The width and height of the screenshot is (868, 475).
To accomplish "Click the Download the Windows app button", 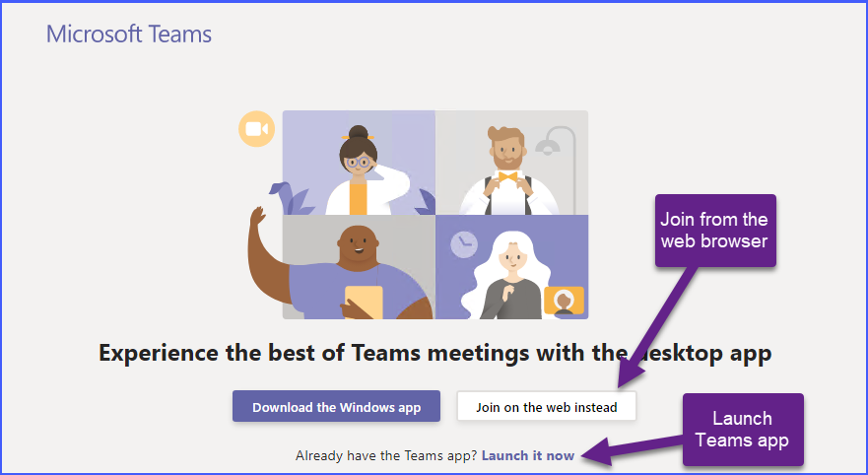I will click(336, 406).
